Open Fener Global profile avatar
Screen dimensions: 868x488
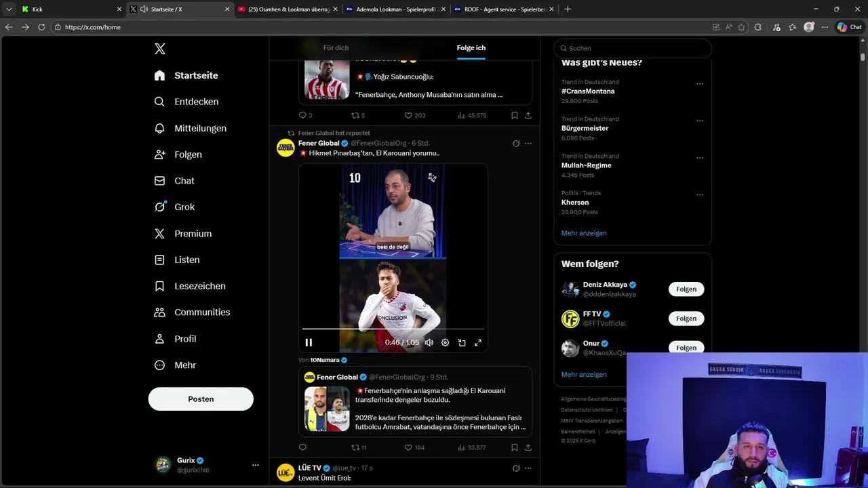click(285, 148)
